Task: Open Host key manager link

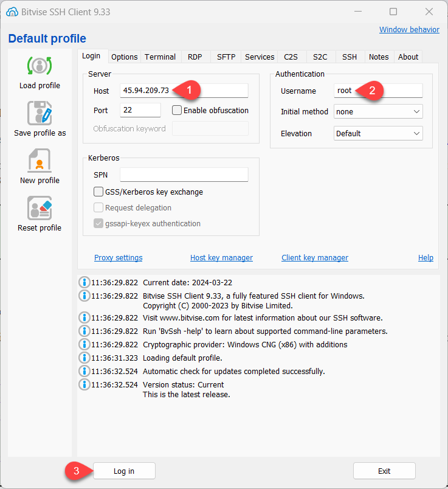Action: tap(221, 258)
